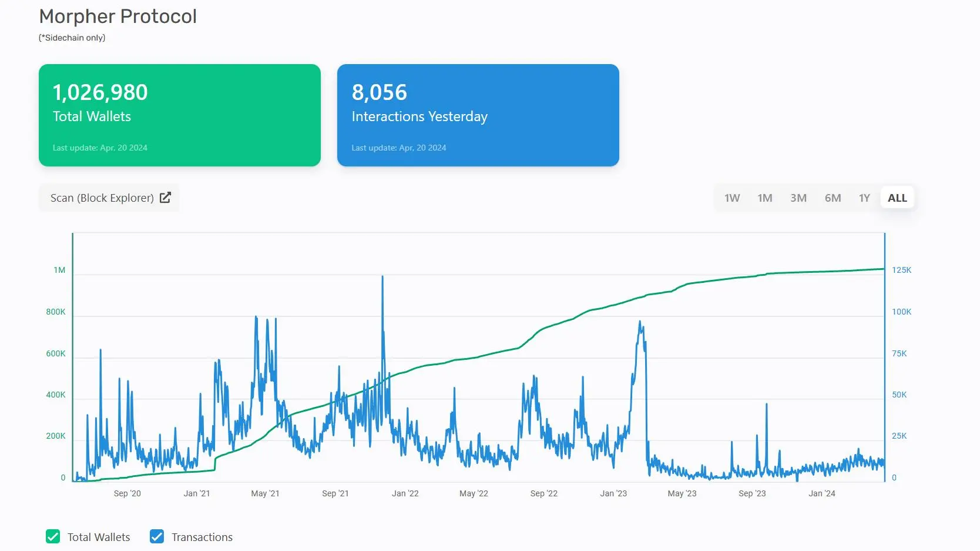Select the ALL time range
This screenshot has height=551, width=980.
click(897, 198)
